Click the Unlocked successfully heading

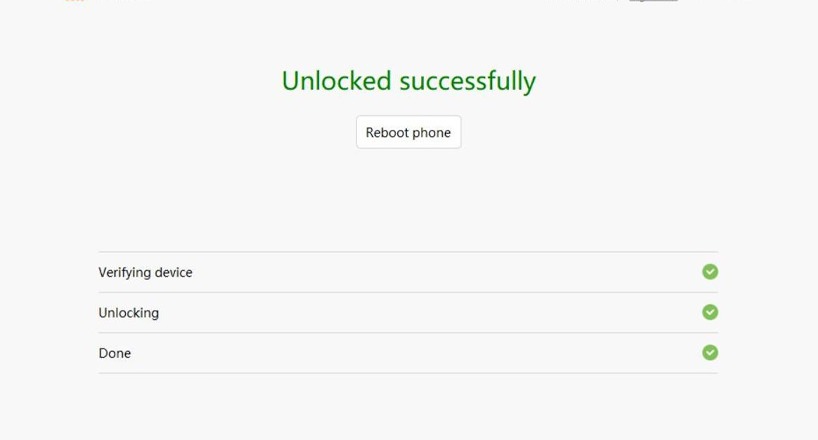pyautogui.click(x=408, y=81)
